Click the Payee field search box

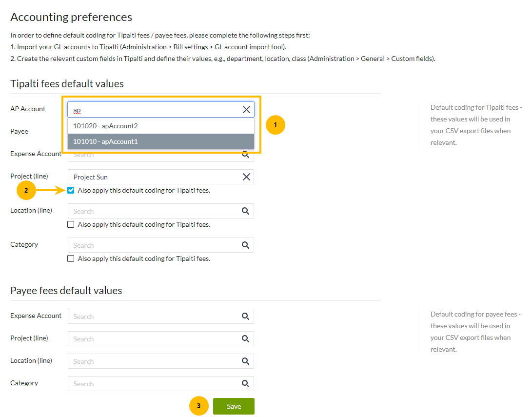161,132
